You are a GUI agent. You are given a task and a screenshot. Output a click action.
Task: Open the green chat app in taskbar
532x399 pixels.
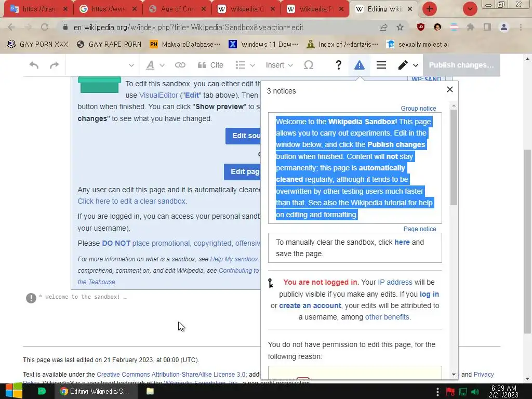(x=42, y=391)
